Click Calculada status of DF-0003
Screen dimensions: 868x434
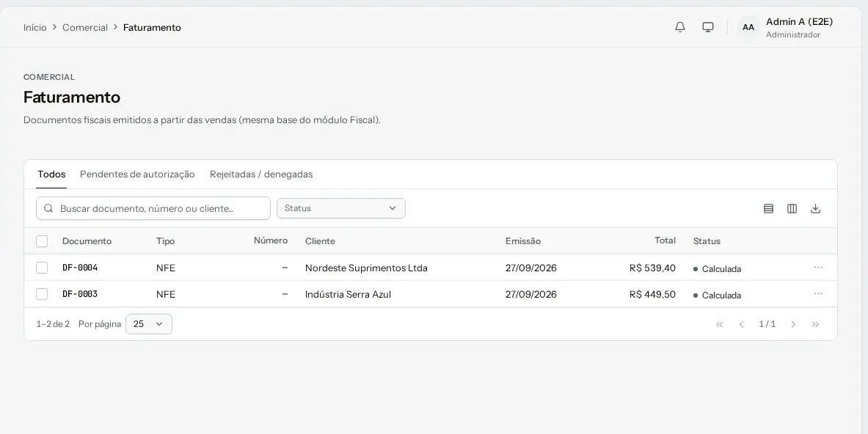(717, 295)
